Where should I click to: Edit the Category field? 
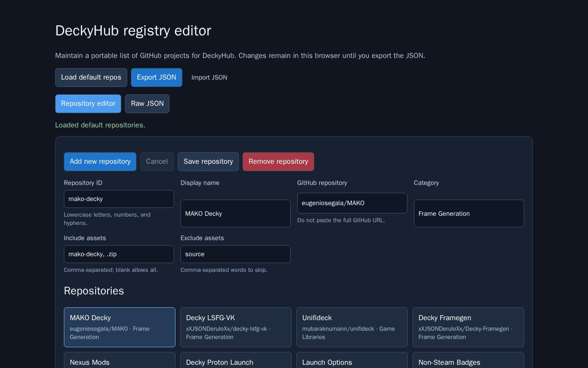pos(469,213)
